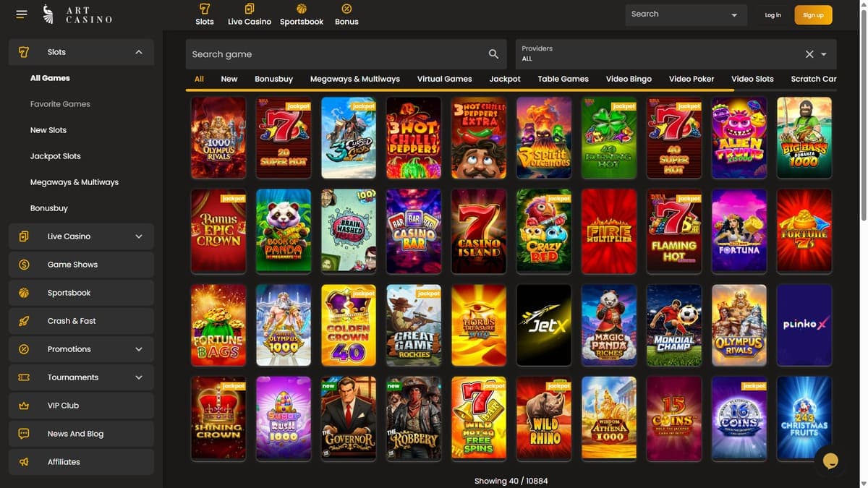868x488 pixels.
Task: Open Bonusbuy in sidebar
Action: 49,208
